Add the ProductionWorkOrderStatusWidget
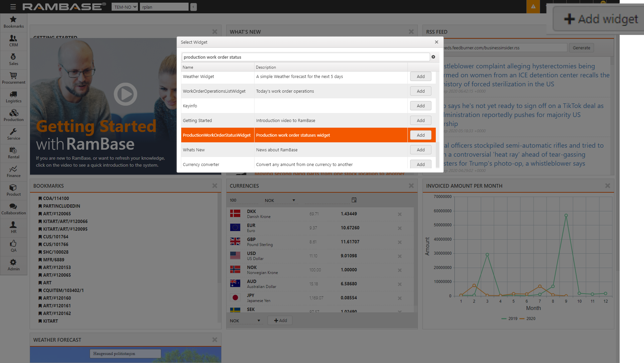This screenshot has width=644, height=363. 420,135
